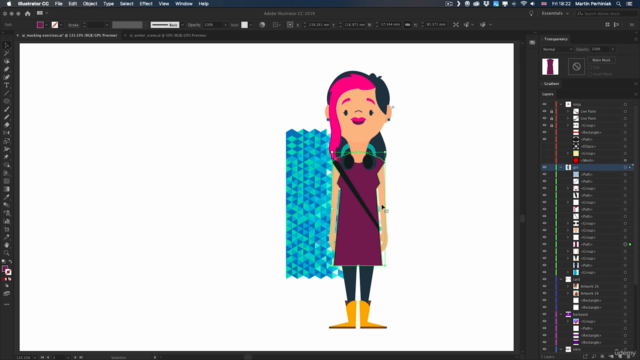Click the stroke swatch in control bar
The height and width of the screenshot is (360, 640).
click(x=55, y=25)
